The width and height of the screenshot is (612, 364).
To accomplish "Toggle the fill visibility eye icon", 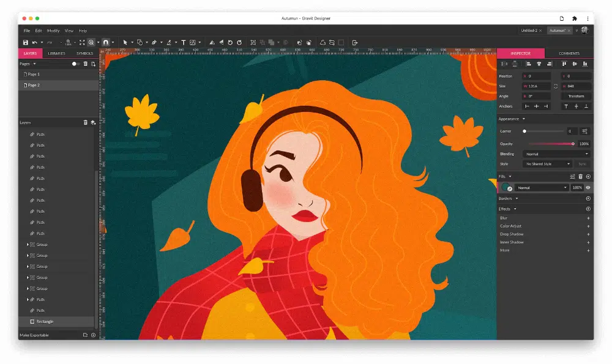I will click(588, 188).
